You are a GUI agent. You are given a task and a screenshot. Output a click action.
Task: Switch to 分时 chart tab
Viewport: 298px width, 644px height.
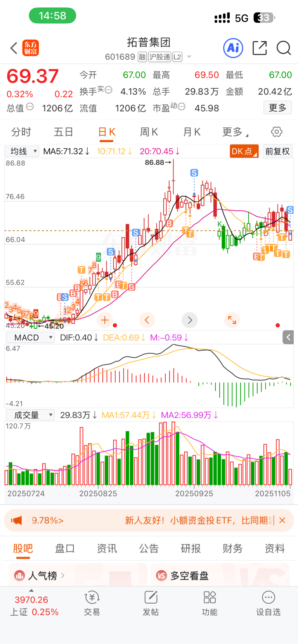[x=21, y=132]
